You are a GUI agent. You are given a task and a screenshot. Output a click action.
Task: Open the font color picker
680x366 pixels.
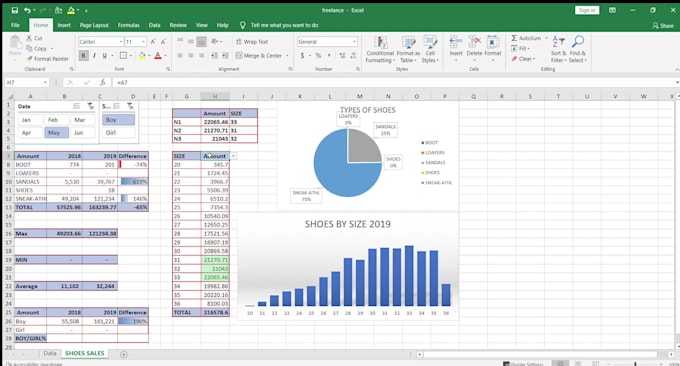click(x=158, y=56)
